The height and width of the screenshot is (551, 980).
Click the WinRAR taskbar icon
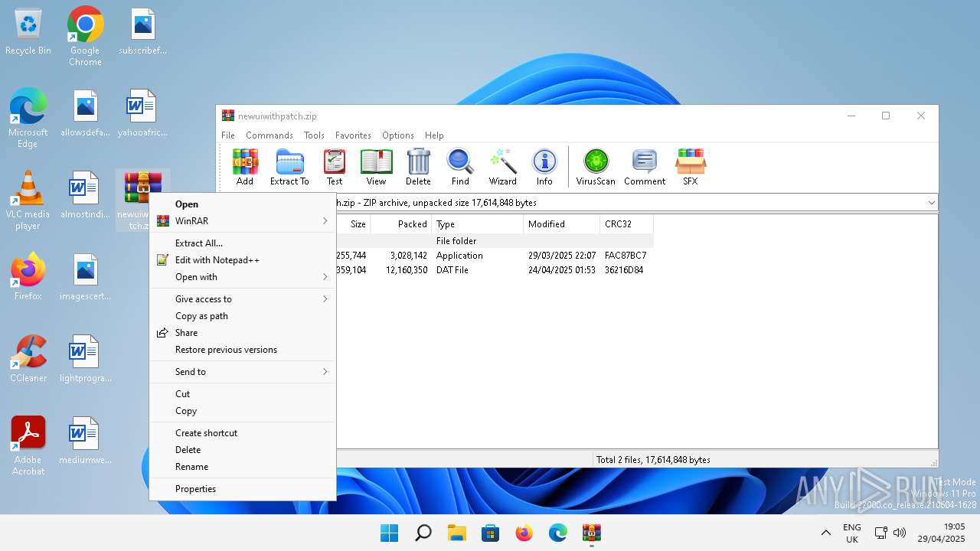591,533
